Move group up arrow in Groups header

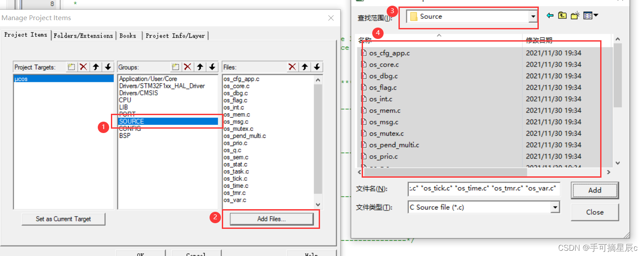(x=200, y=67)
